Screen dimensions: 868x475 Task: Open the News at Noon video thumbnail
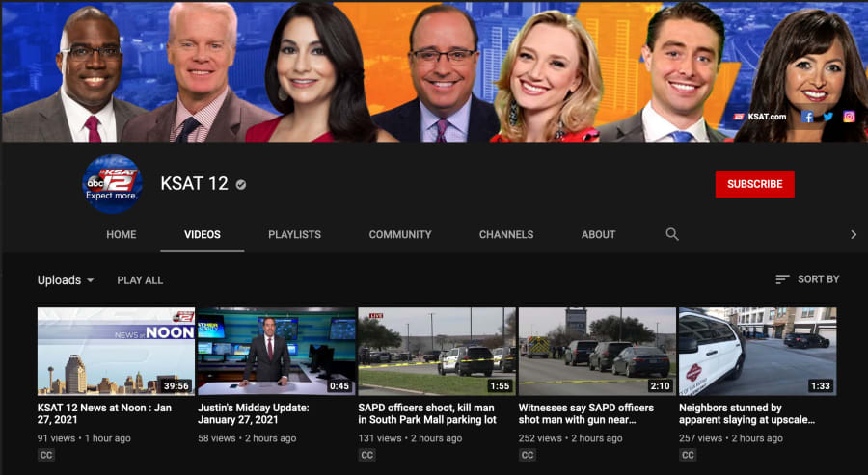click(117, 352)
